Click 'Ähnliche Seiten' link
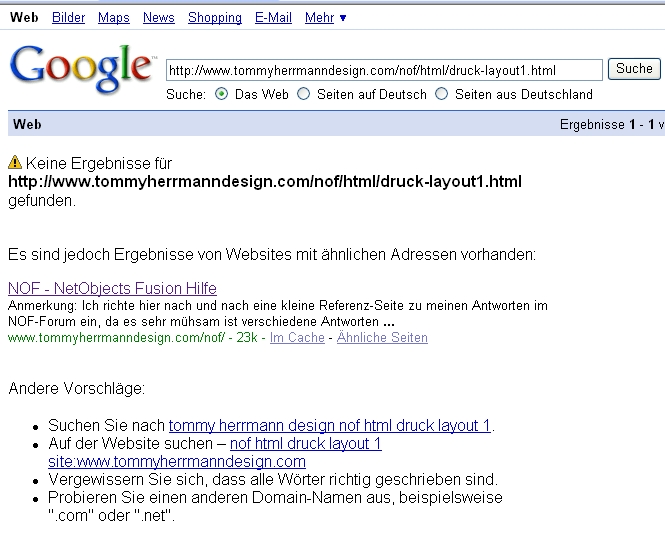Image resolution: width=665 pixels, height=546 pixels. pos(382,338)
